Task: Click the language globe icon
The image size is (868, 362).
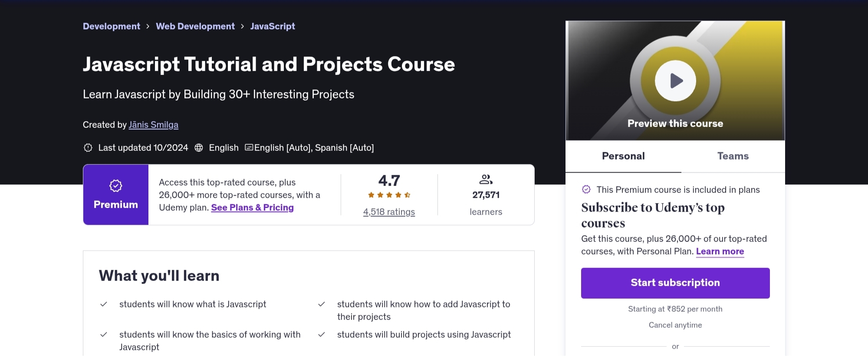Action: [x=199, y=148]
